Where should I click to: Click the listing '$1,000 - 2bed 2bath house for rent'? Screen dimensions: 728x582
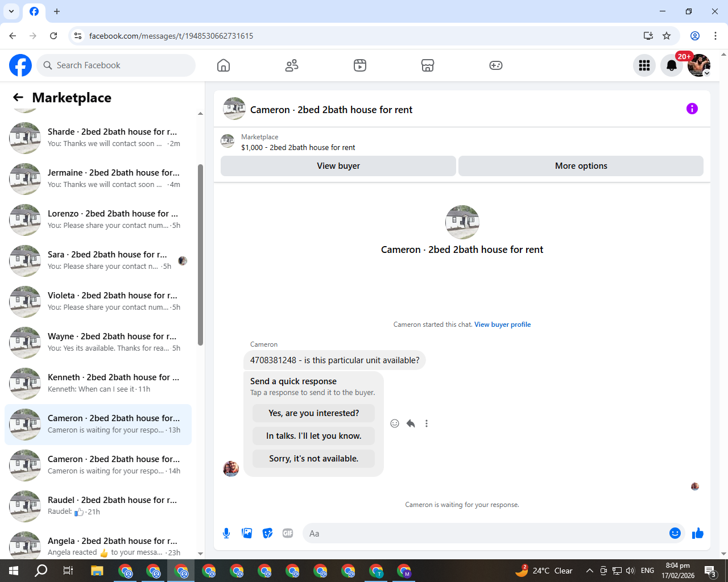(298, 147)
